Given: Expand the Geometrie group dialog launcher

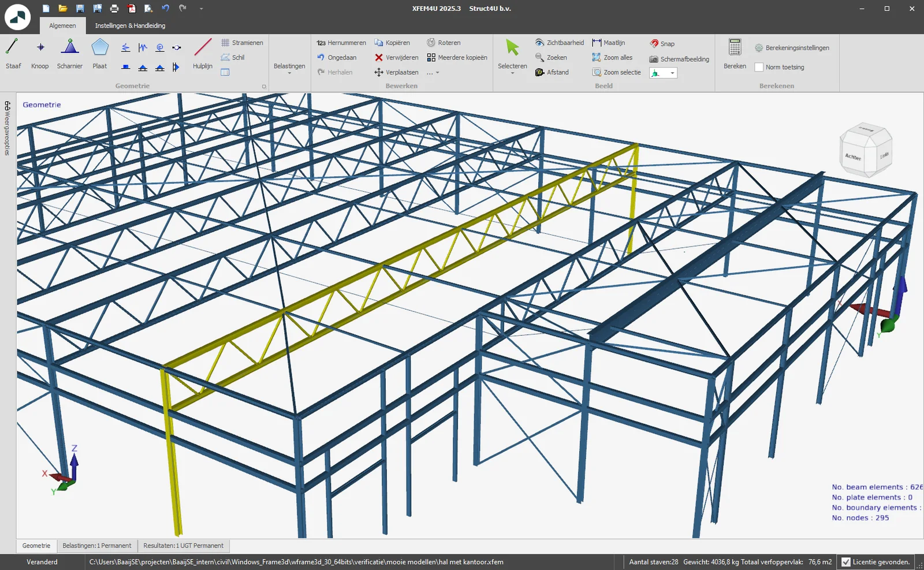Looking at the screenshot, I should coord(264,87).
